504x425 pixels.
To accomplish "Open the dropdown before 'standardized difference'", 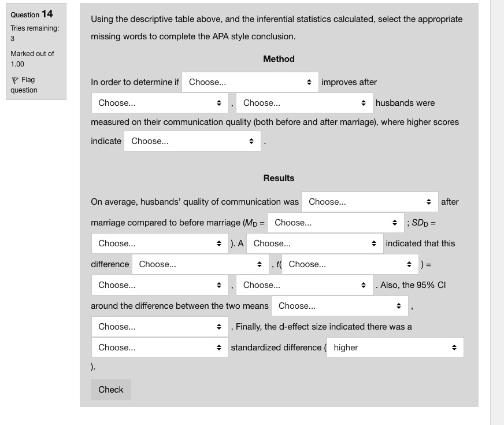I will 160,347.
